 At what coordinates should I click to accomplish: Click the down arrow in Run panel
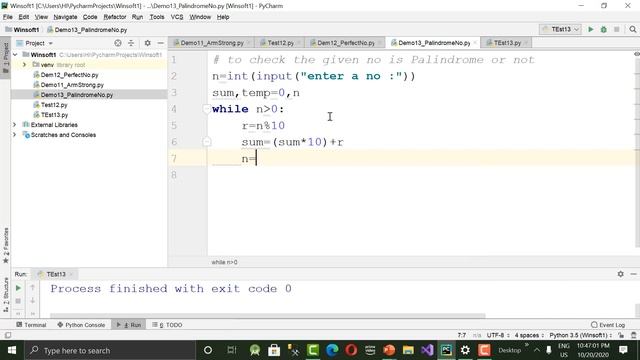pyautogui.click(x=33, y=301)
